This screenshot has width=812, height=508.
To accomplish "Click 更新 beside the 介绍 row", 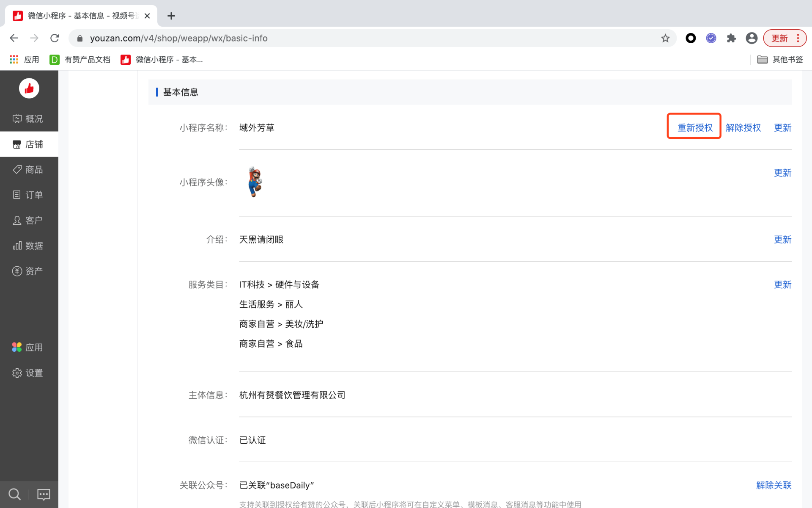I will tap(782, 239).
